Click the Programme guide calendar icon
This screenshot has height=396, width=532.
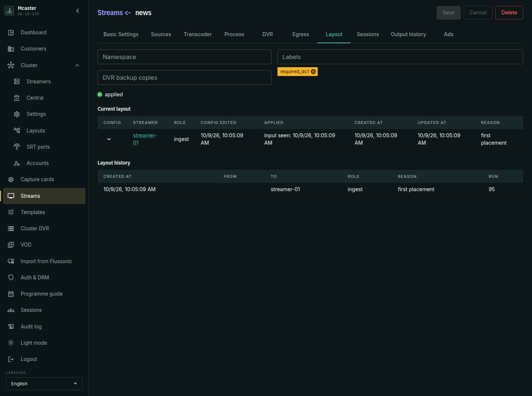click(x=11, y=294)
